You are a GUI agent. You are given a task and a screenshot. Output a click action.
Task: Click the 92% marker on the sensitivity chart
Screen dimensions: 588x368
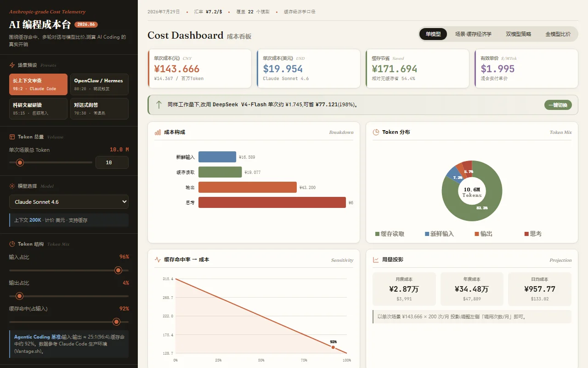333,347
